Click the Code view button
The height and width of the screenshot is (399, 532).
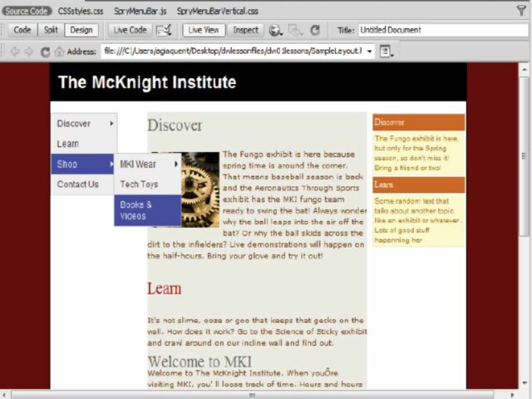pos(22,30)
